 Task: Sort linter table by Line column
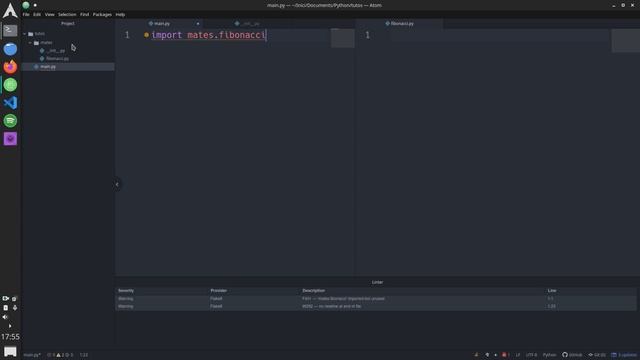552,291
